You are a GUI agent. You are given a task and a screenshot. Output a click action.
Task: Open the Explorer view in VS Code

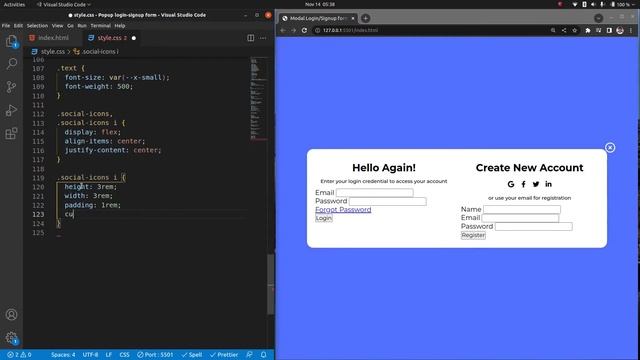click(x=11, y=41)
